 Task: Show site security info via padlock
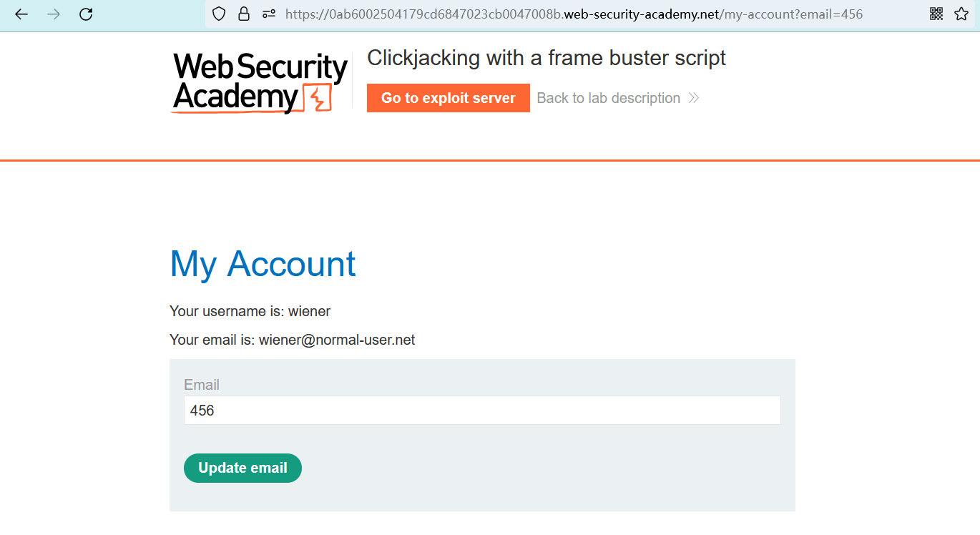click(244, 14)
